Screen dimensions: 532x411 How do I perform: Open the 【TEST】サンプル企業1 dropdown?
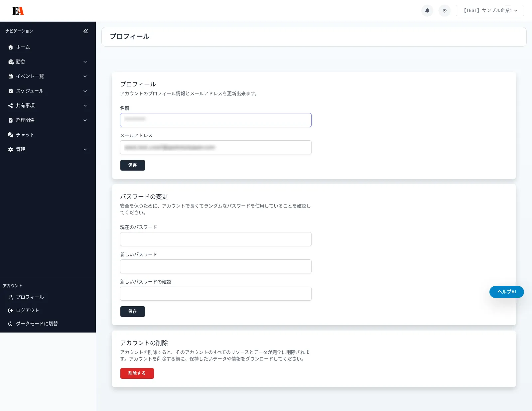point(489,11)
